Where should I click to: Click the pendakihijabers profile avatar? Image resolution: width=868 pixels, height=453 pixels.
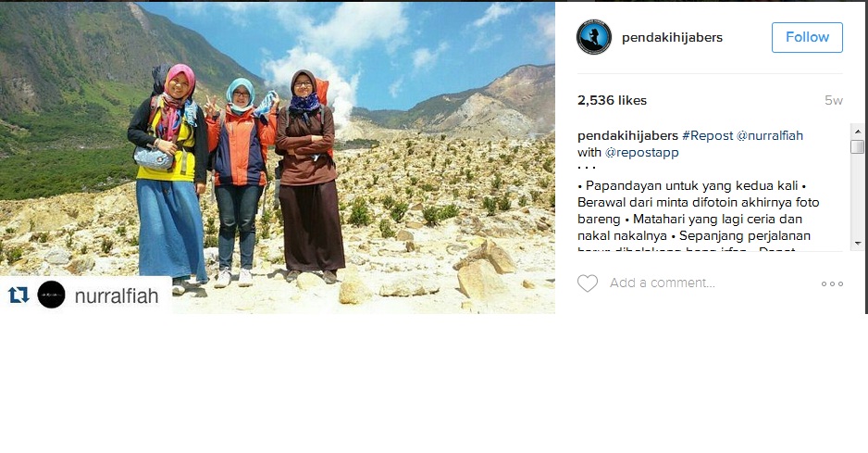(x=593, y=37)
